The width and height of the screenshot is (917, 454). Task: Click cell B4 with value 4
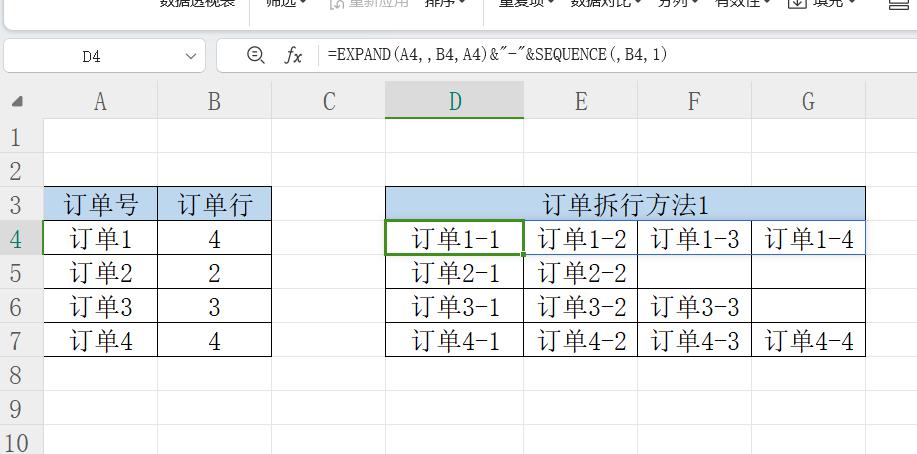(215, 238)
